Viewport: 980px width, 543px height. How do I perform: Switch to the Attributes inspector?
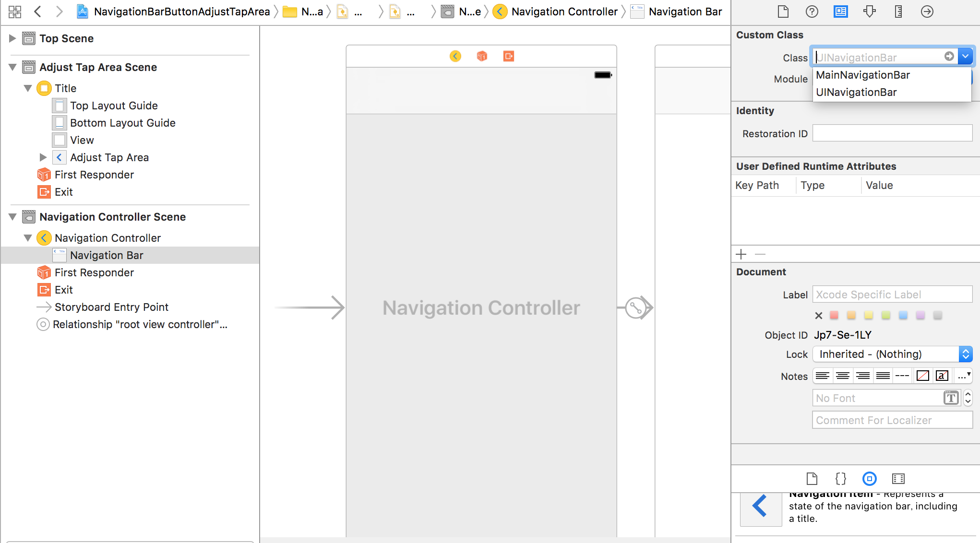(869, 12)
